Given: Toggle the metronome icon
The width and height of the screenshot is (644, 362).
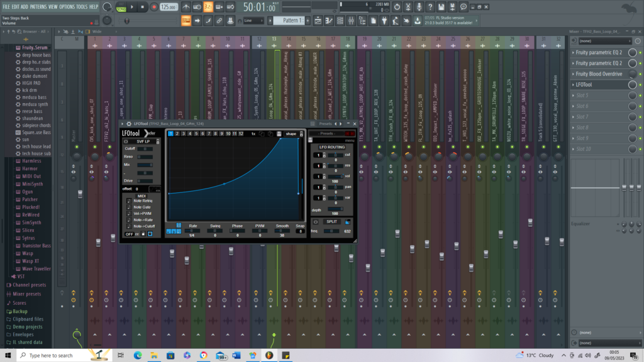Looking at the screenshot, I should [186, 7].
